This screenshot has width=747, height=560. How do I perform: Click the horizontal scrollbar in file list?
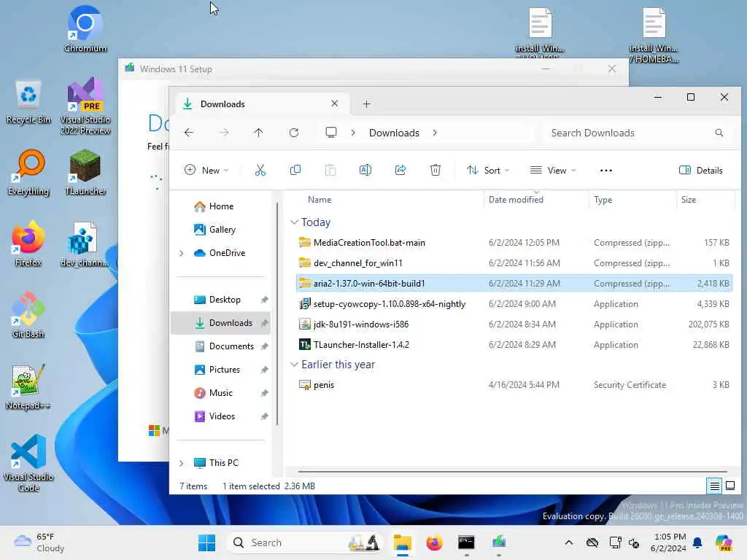(x=513, y=472)
